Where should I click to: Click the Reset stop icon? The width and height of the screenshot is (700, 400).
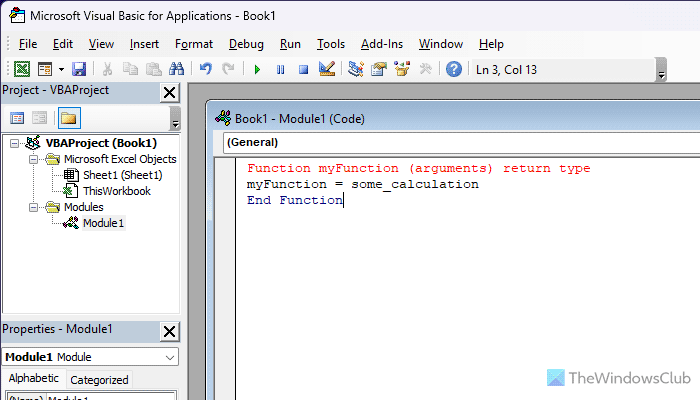pos(304,70)
